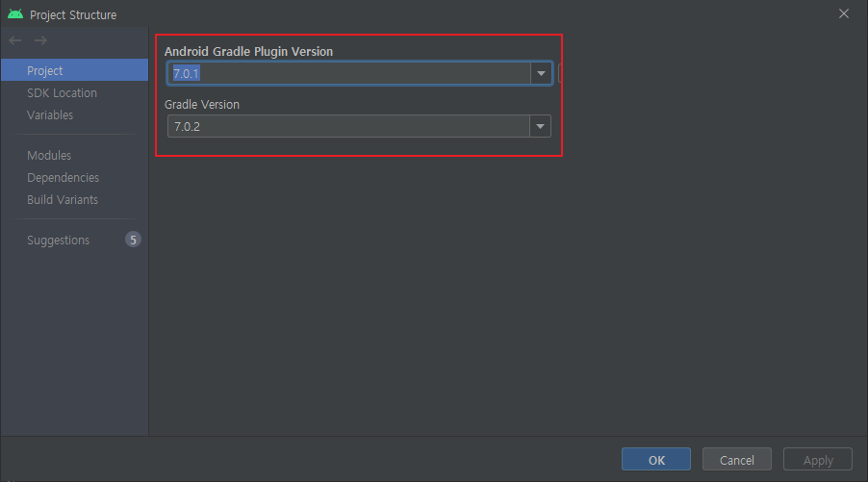Viewport: 868px width, 482px height.
Task: Click the Android logo in title bar
Action: pyautogui.click(x=15, y=14)
